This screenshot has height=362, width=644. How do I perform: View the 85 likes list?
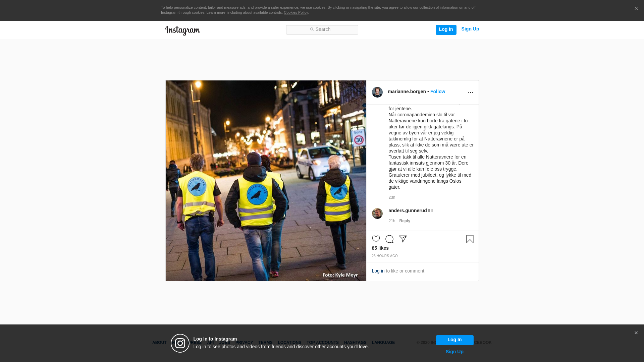(380, 248)
